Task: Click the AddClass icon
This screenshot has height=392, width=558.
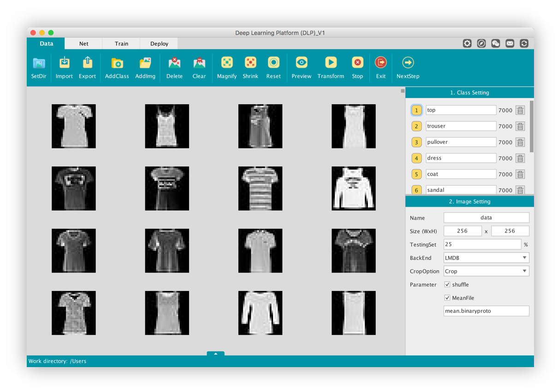Action: pyautogui.click(x=117, y=63)
